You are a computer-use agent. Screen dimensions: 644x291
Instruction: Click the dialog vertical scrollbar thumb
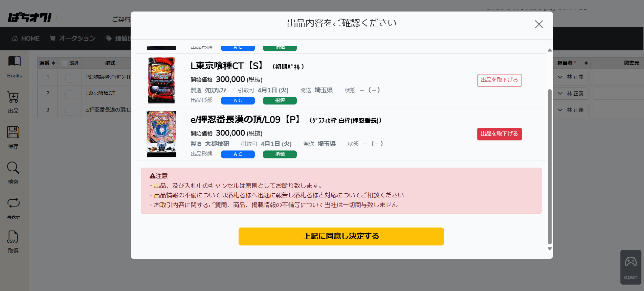coord(550,166)
